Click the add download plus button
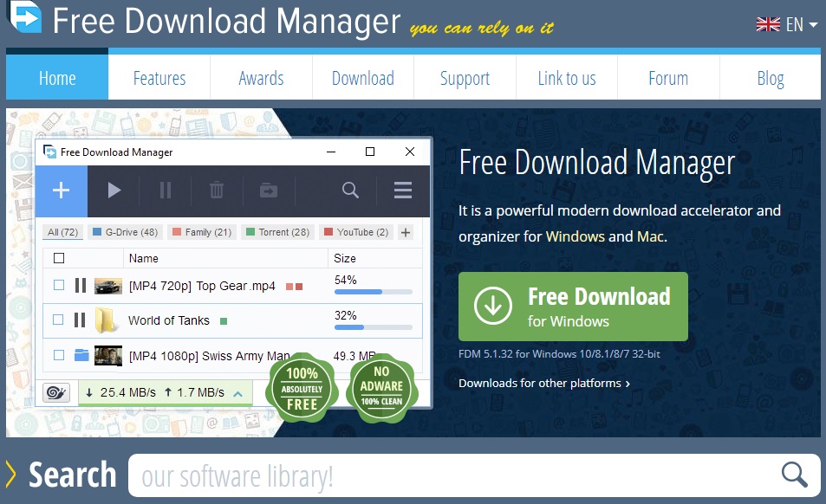Screen dimensions: 826x504 [x=62, y=191]
